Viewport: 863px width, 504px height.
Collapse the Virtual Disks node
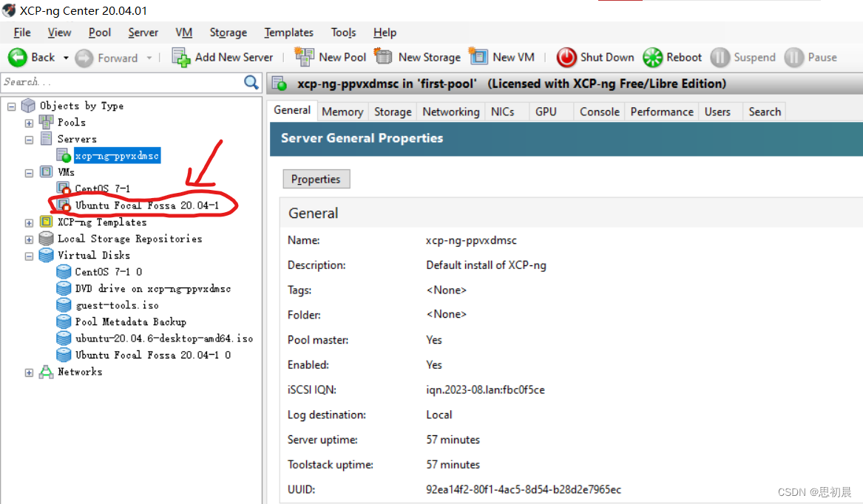point(29,256)
